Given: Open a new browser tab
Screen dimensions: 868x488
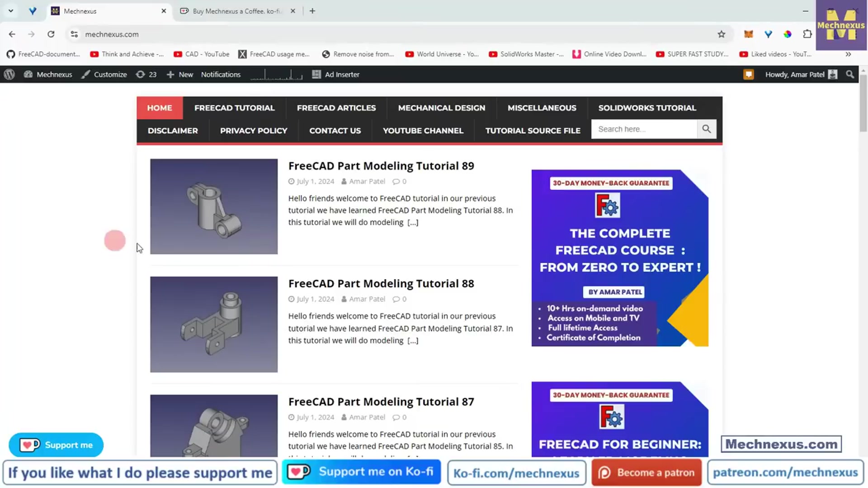Looking at the screenshot, I should 312,11.
